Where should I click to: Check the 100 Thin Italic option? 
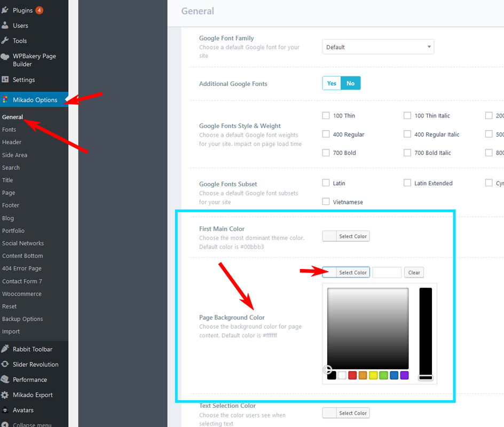click(407, 115)
